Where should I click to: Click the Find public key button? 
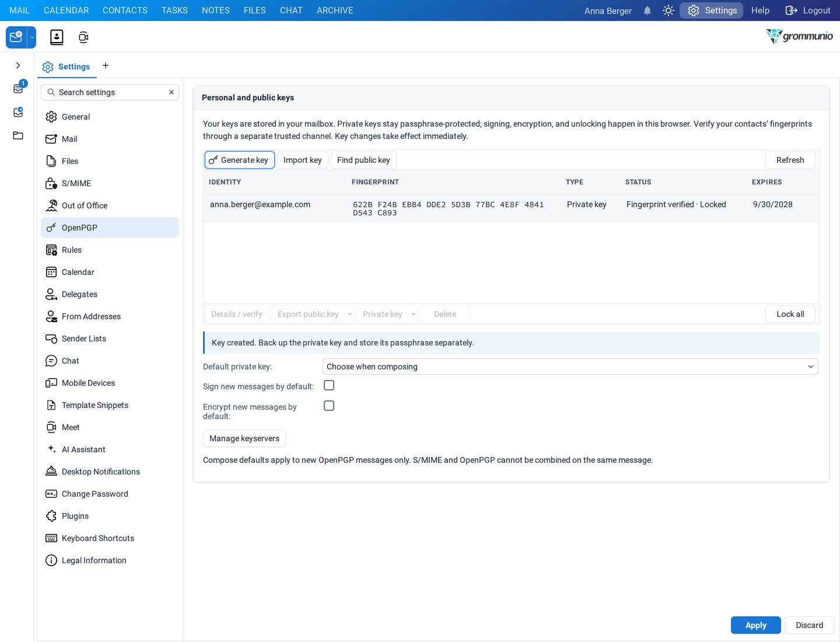pos(363,160)
